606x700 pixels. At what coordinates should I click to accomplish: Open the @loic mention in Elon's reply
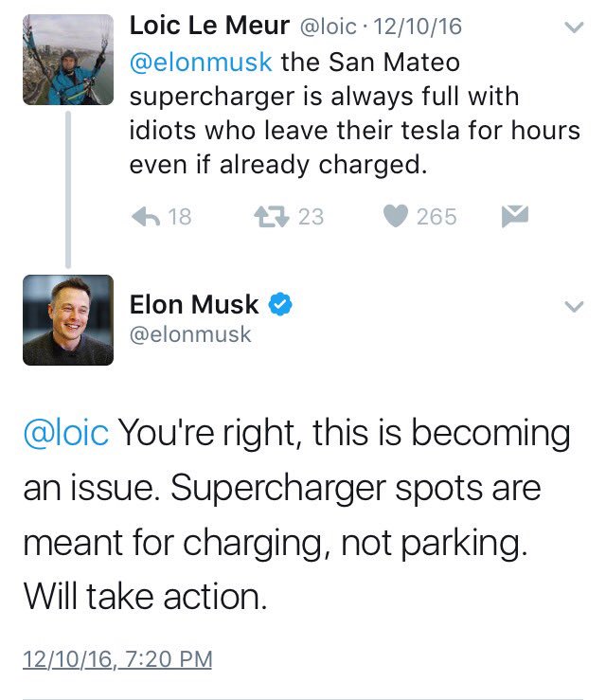pyautogui.click(x=66, y=432)
